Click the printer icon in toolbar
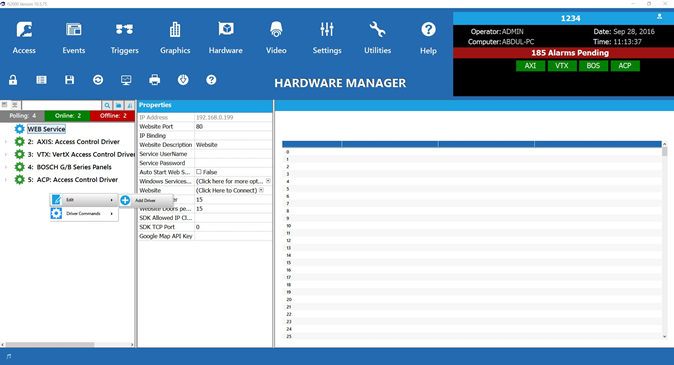The height and width of the screenshot is (365, 674). [x=154, y=80]
